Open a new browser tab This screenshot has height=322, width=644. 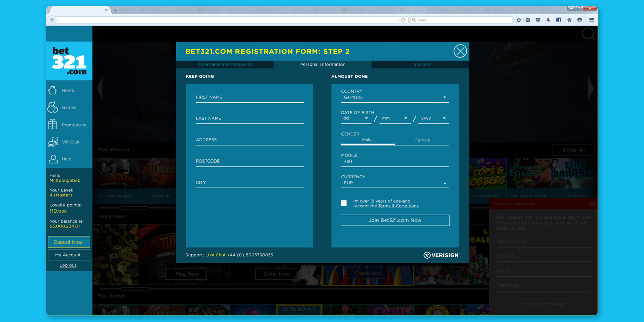click(x=116, y=10)
